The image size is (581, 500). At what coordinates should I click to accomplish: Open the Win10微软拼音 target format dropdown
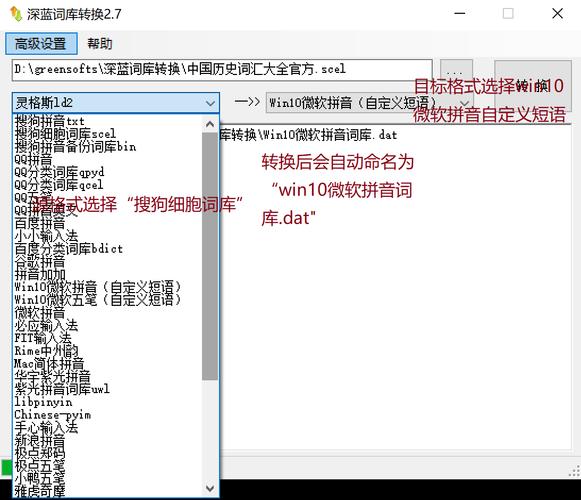[x=369, y=103]
